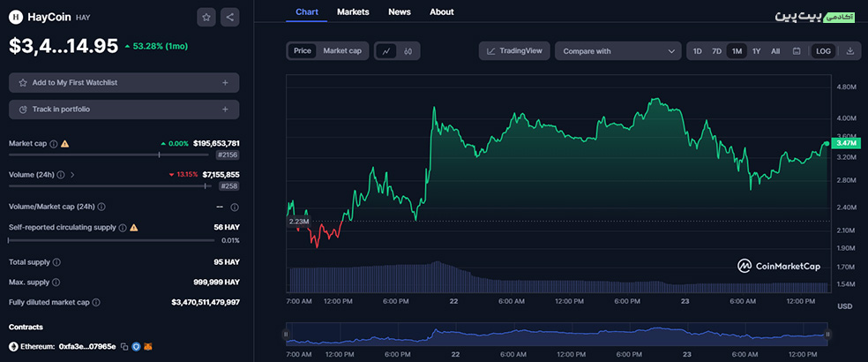Viewport: 868px width, 362px height.
Task: Click Add to My First Watchlist button
Action: pos(124,83)
